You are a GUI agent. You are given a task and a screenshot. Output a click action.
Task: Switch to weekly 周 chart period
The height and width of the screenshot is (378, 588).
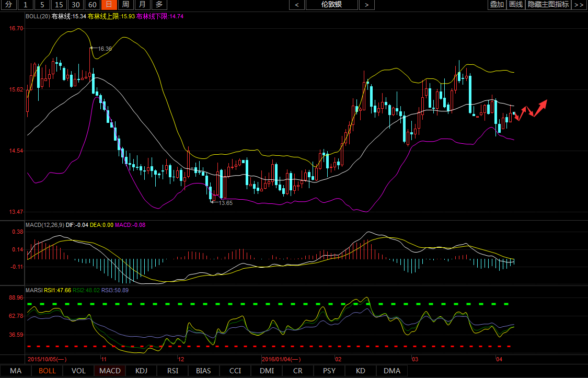coord(125,5)
